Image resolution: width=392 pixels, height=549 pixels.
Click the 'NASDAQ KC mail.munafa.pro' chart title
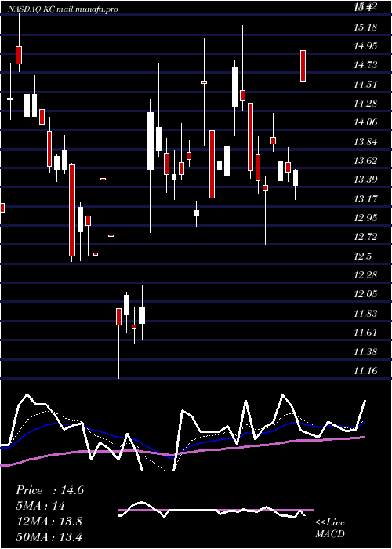(x=63, y=9)
